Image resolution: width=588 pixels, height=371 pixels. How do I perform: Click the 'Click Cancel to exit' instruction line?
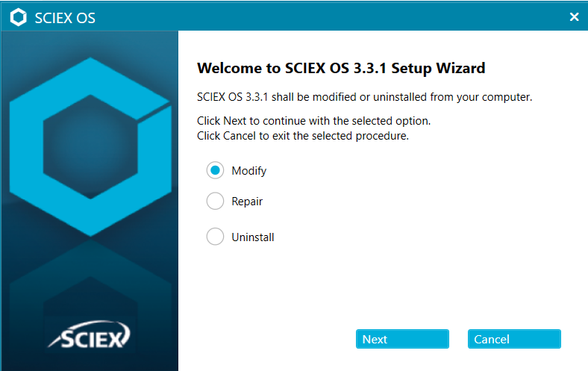pyautogui.click(x=303, y=136)
